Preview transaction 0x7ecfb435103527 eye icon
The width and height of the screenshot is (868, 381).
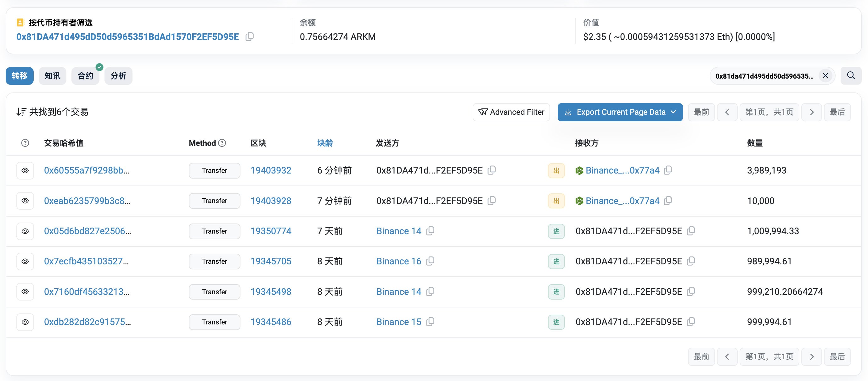point(25,262)
